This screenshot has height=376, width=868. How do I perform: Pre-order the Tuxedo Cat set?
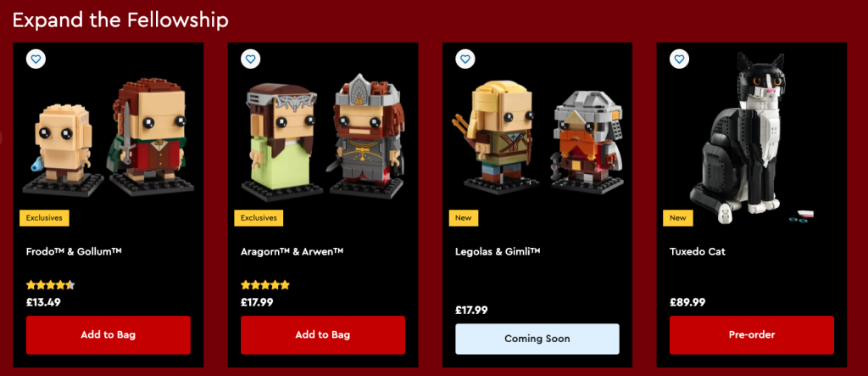coord(752,335)
